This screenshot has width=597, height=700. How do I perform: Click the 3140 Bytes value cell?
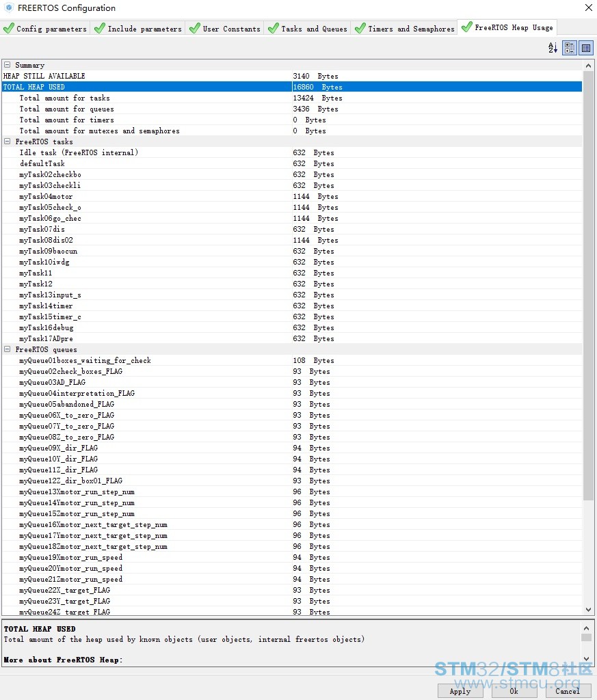pos(437,76)
